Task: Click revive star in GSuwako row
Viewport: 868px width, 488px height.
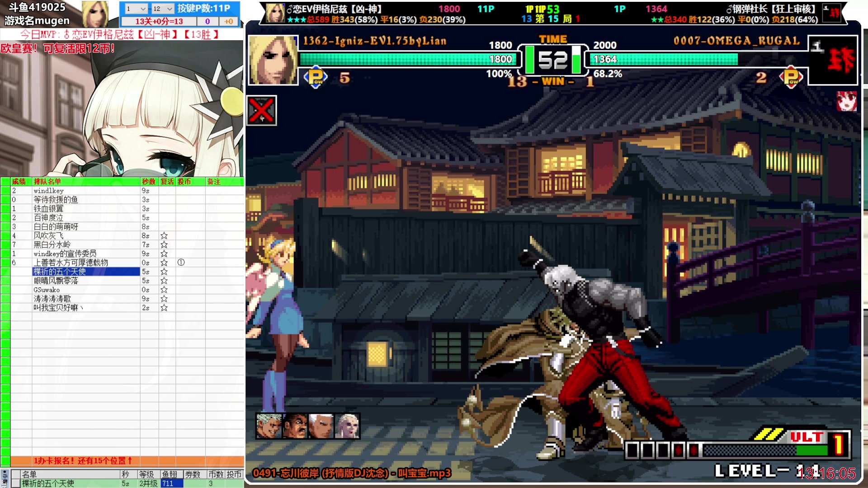Action: pyautogui.click(x=164, y=290)
